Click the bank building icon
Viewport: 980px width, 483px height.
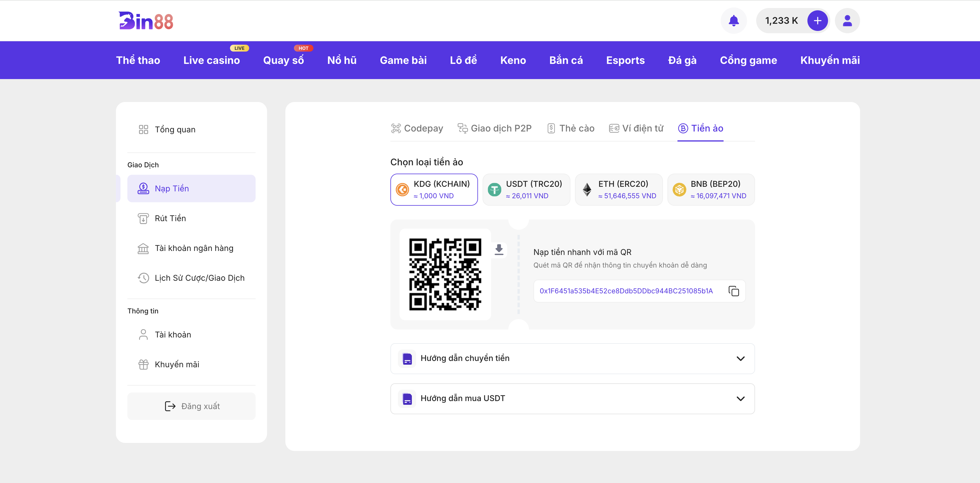(143, 248)
